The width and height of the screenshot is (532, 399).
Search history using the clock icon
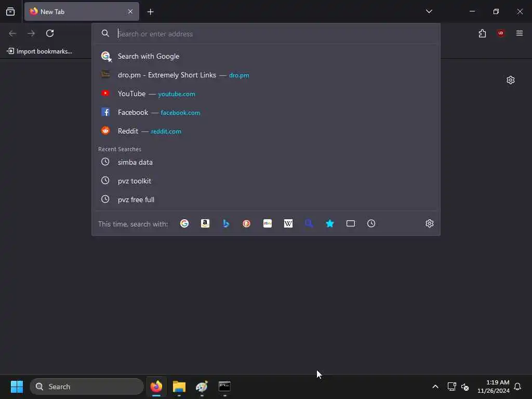pyautogui.click(x=371, y=223)
